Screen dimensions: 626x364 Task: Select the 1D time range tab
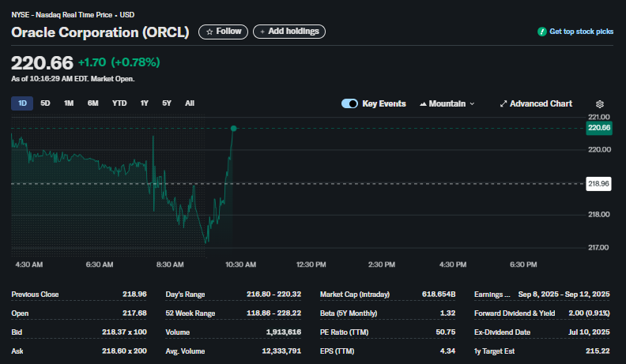coord(22,103)
